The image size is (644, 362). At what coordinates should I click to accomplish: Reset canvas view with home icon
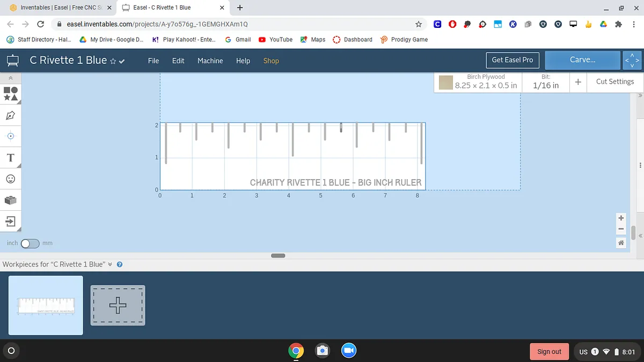click(621, 243)
